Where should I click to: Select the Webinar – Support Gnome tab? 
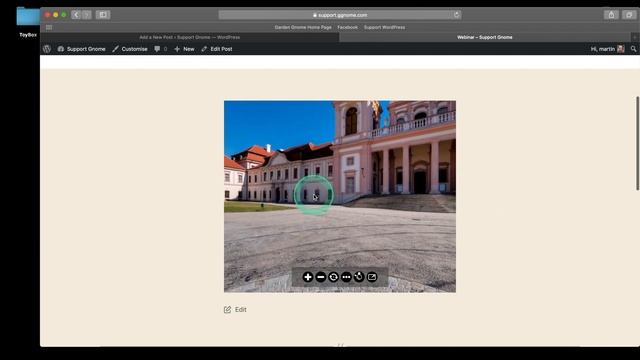click(484, 37)
